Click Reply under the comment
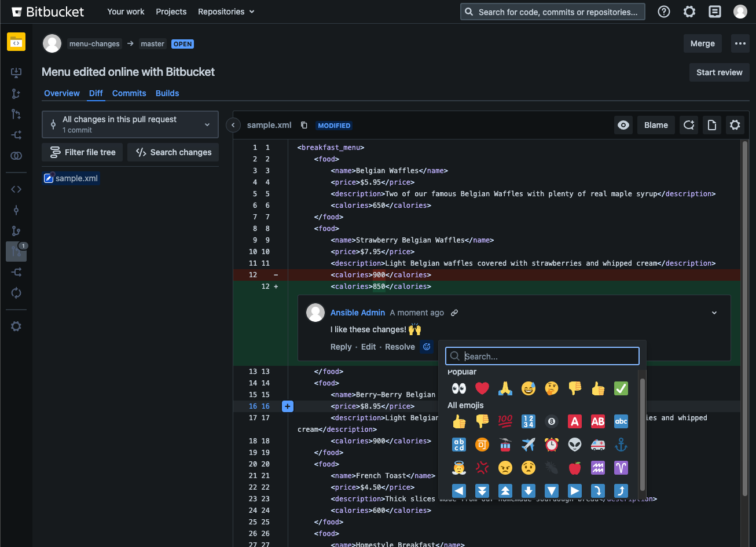Viewport: 756px width, 547px height. click(341, 347)
